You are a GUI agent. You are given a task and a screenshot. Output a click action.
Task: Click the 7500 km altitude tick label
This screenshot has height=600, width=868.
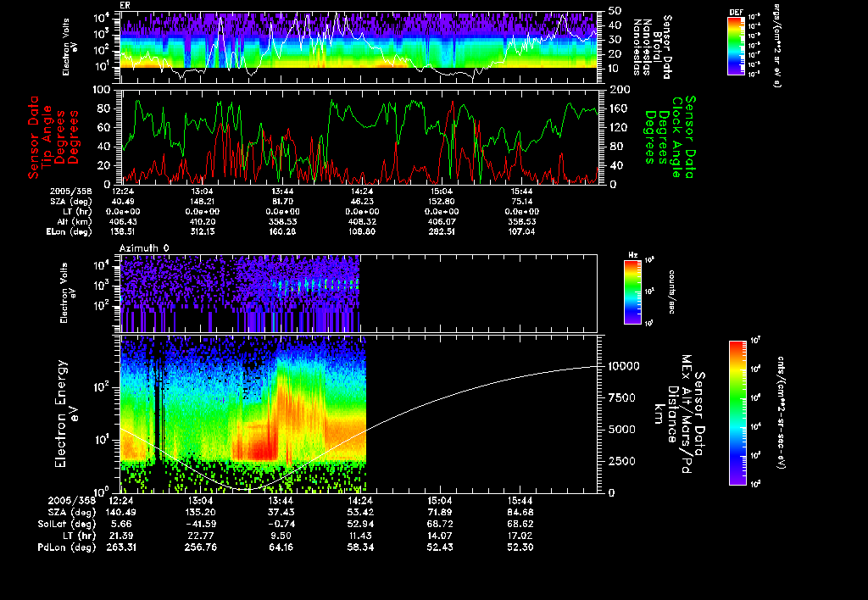(x=621, y=398)
